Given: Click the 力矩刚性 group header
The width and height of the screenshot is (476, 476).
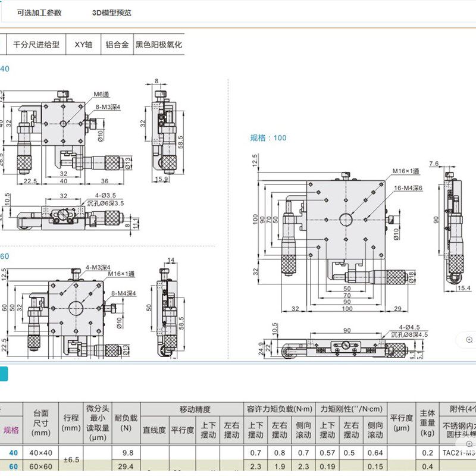Looking at the screenshot, I should point(351,409).
